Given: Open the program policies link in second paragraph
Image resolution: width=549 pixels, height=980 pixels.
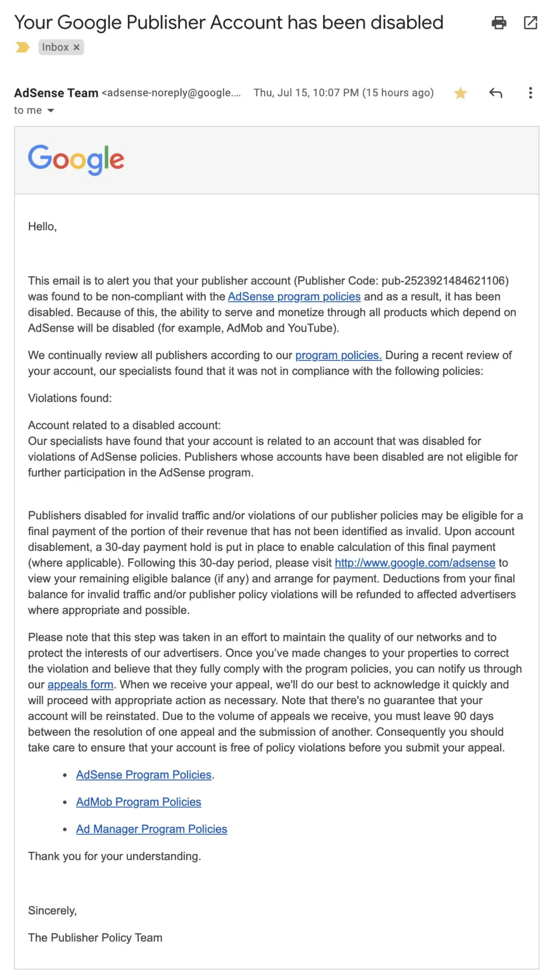Looking at the screenshot, I should click(x=338, y=355).
